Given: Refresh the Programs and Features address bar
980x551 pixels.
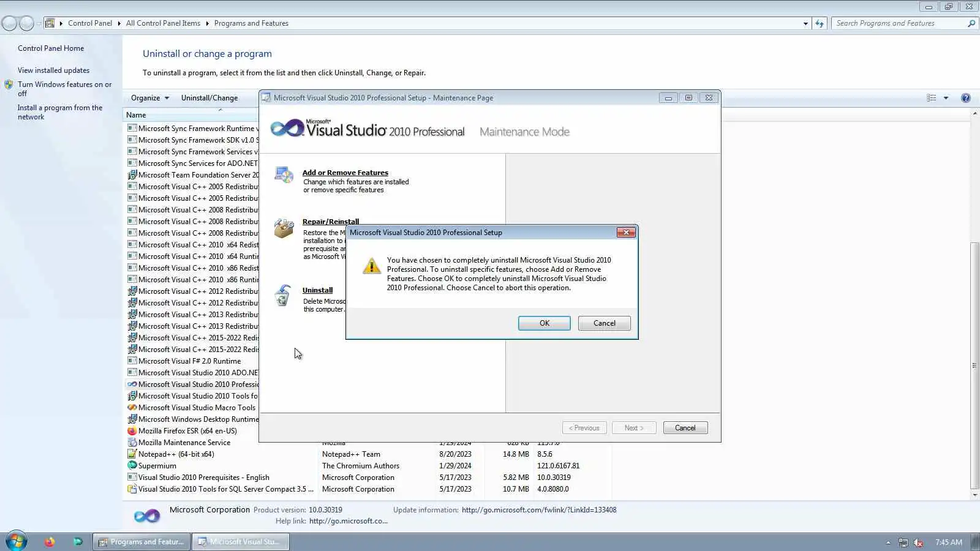Looking at the screenshot, I should coord(820,23).
